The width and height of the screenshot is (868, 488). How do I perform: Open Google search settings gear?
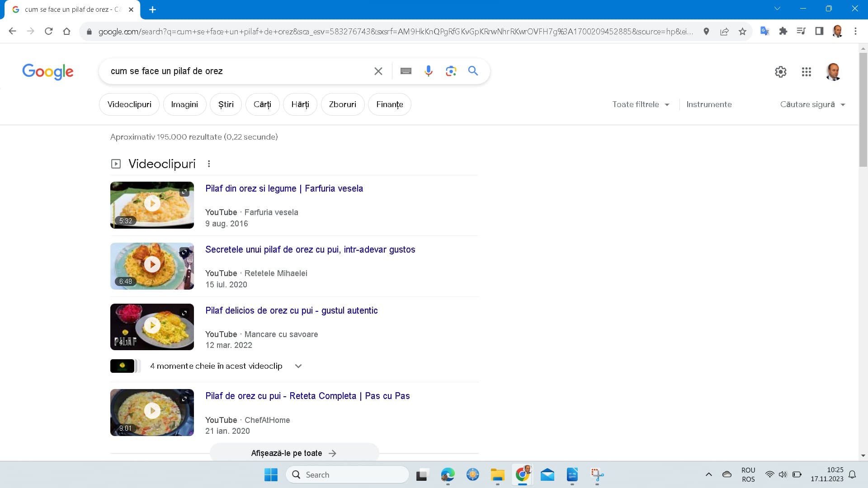pyautogui.click(x=780, y=72)
